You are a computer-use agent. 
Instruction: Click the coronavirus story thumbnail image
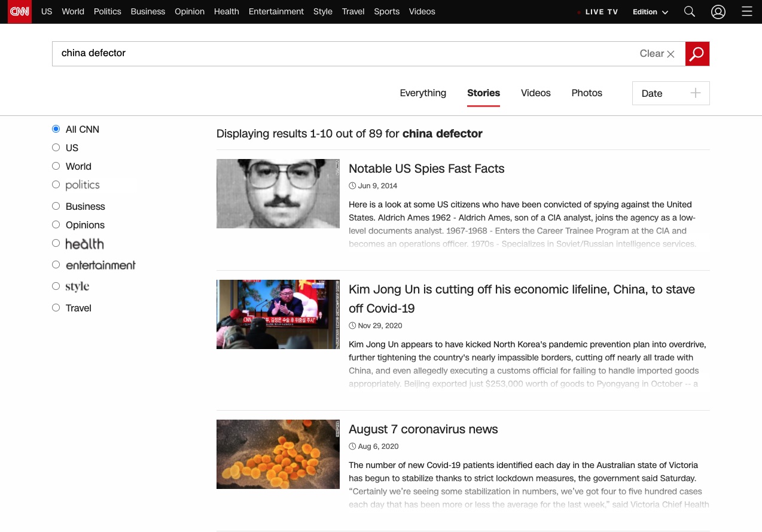(x=278, y=454)
